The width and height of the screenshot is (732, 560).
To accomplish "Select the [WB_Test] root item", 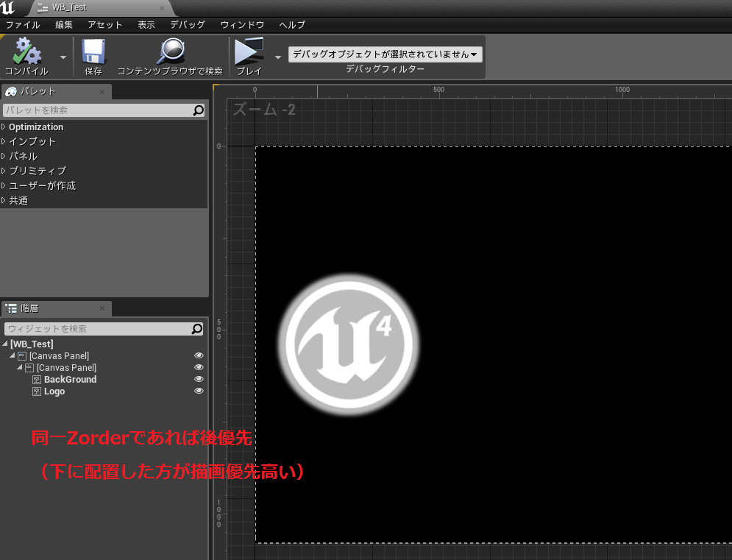I will pyautogui.click(x=32, y=344).
